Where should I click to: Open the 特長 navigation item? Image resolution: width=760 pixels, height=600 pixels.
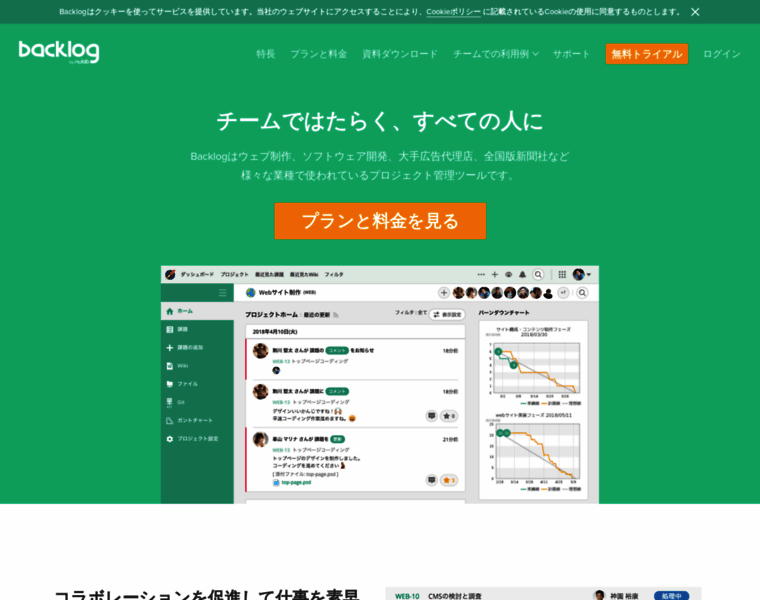coord(266,54)
